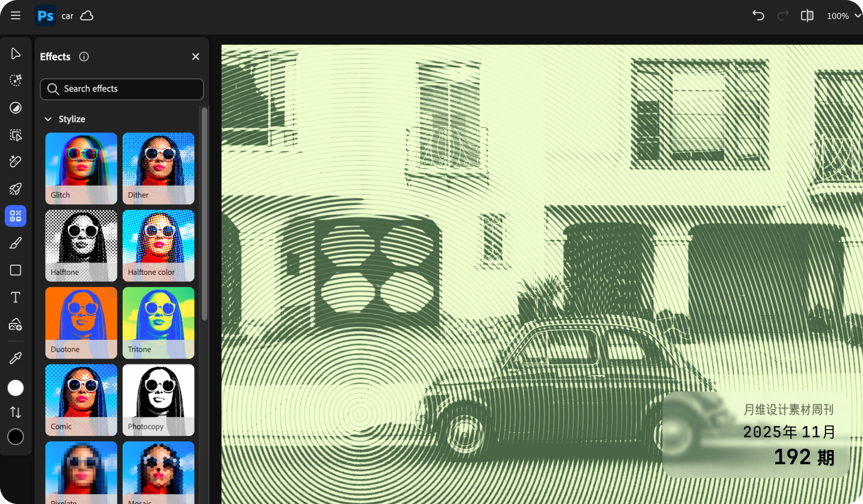Select the Type tool

16,297
